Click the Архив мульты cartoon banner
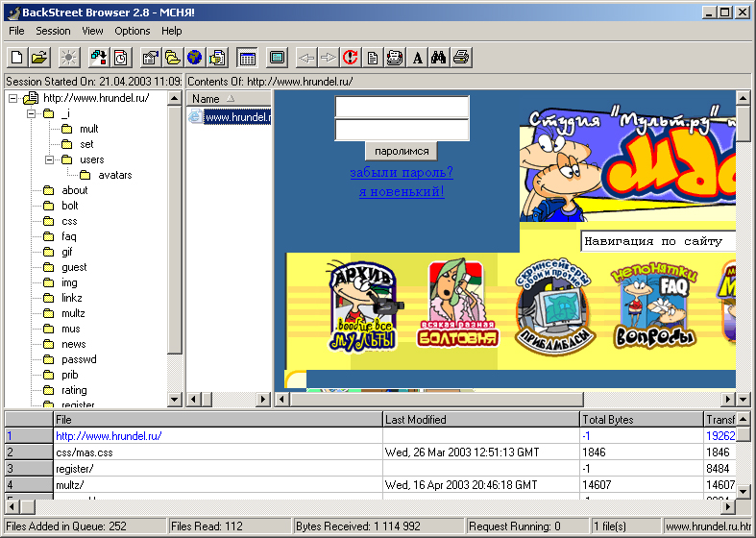This screenshot has height=538, width=756. pyautogui.click(x=363, y=306)
